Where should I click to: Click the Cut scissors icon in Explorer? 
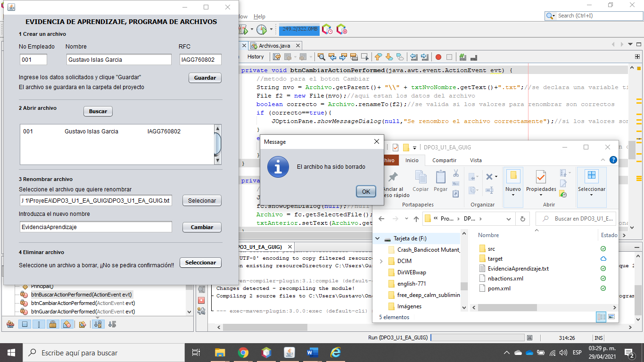(456, 173)
